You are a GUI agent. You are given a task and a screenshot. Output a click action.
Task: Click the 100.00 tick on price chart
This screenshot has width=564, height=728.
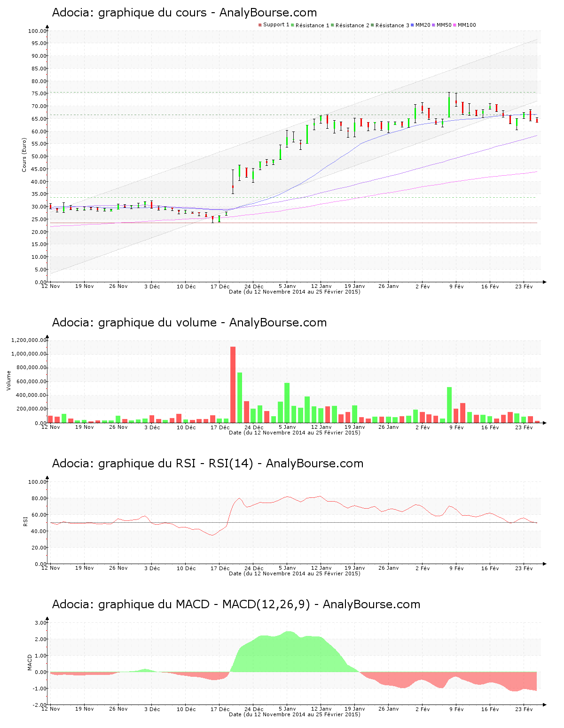coord(37,31)
